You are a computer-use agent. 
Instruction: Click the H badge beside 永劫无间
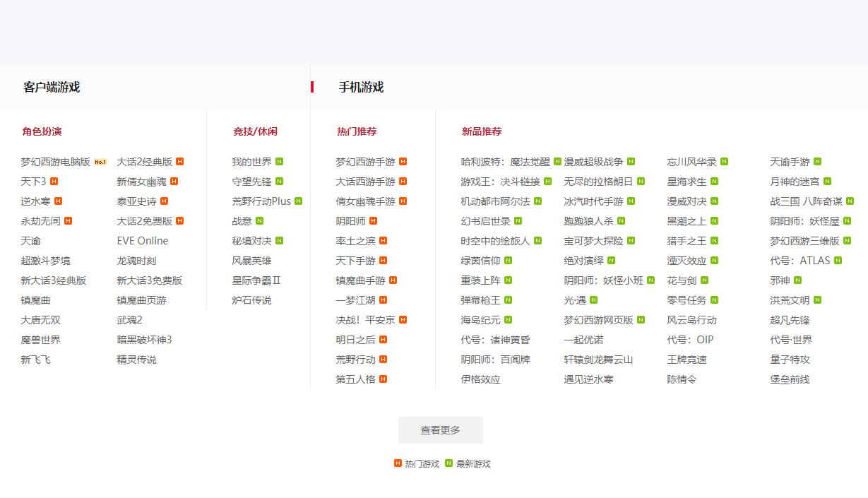tap(69, 221)
